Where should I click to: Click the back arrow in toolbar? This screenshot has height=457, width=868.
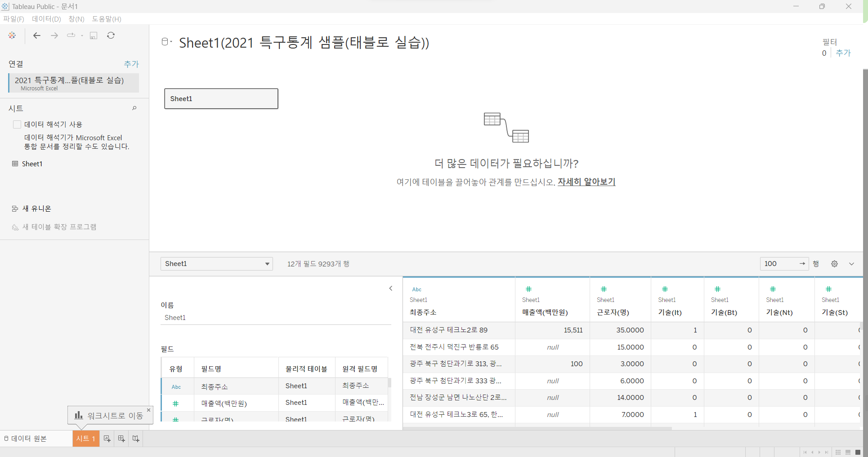click(37, 35)
